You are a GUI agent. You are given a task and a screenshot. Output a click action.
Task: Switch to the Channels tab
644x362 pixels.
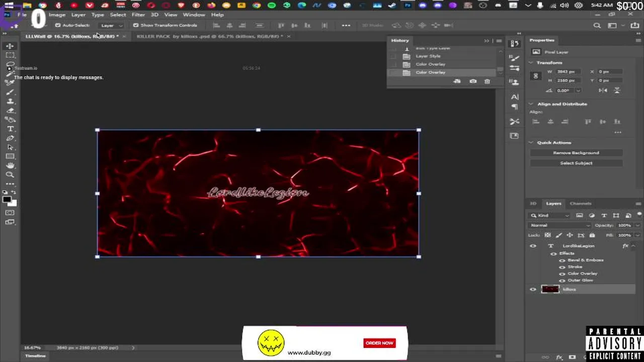click(580, 204)
